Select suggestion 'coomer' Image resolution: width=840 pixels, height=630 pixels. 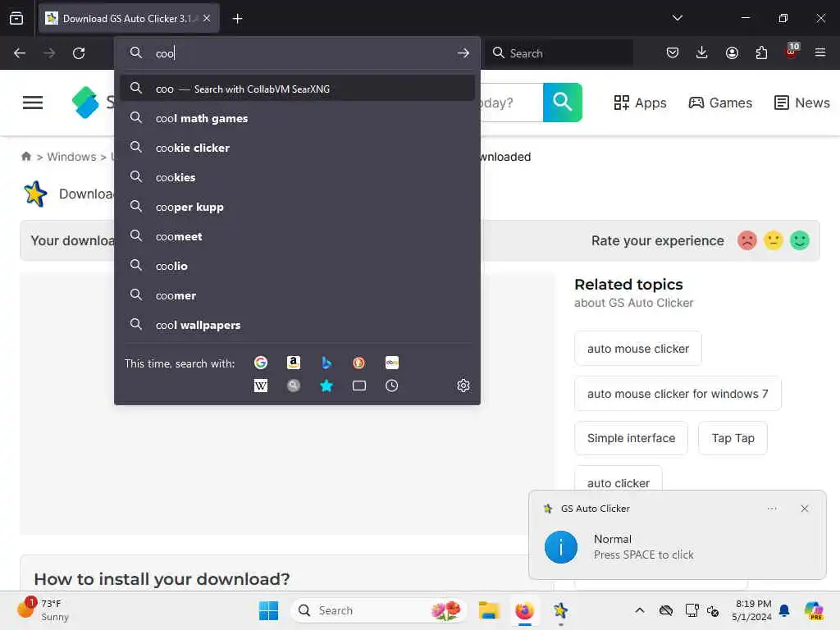(297, 295)
